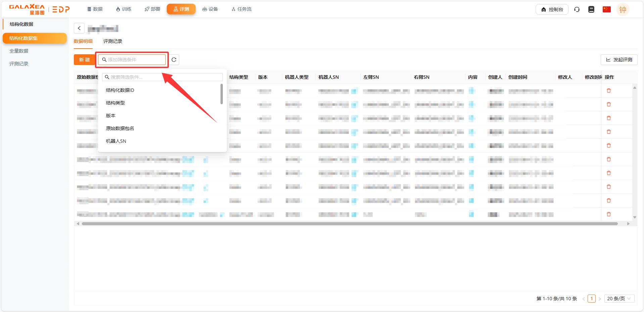The width and height of the screenshot is (644, 312).
Task: Click the refresh icon beside filter box
Action: click(x=174, y=60)
